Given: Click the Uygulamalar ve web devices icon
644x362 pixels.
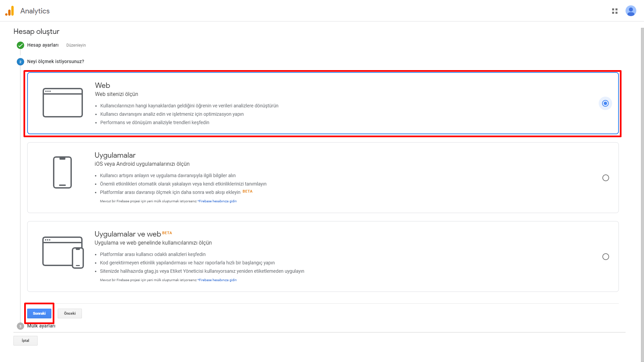Looking at the screenshot, I should click(x=63, y=252).
